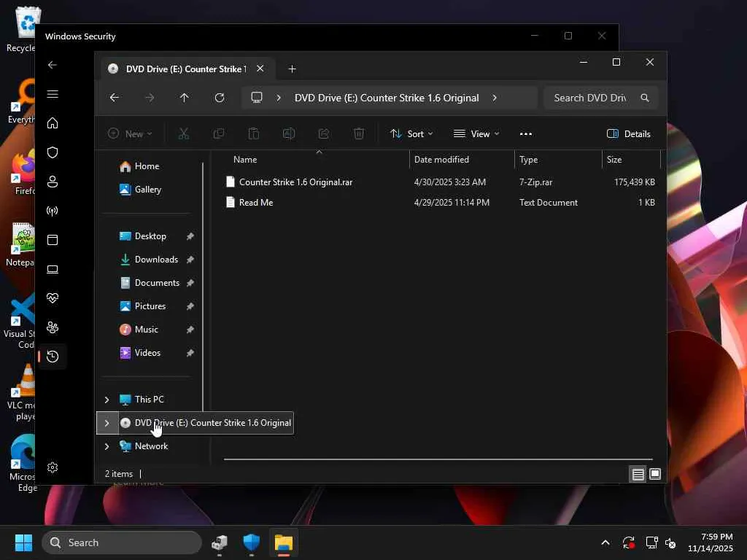Image resolution: width=747 pixels, height=560 pixels.
Task: Open Family options in Windows Security
Action: [x=53, y=327]
